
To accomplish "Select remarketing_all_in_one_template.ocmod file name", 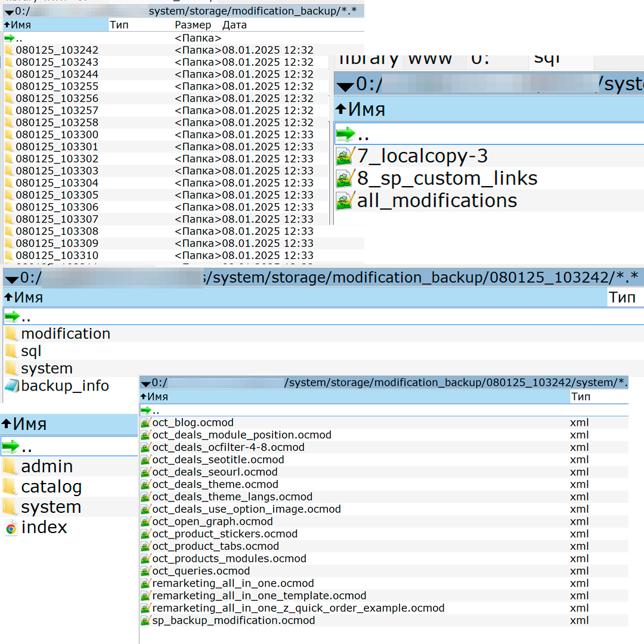I will click(x=259, y=596).
